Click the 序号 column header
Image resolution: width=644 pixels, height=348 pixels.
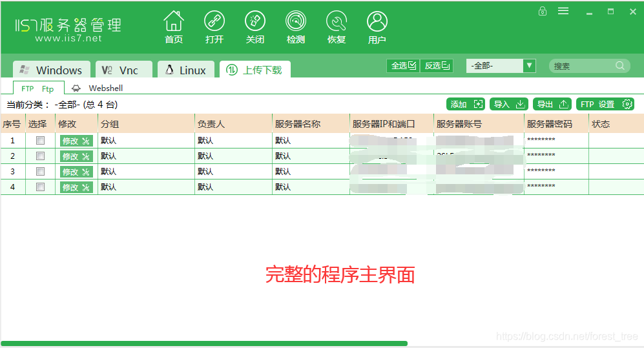coord(12,123)
